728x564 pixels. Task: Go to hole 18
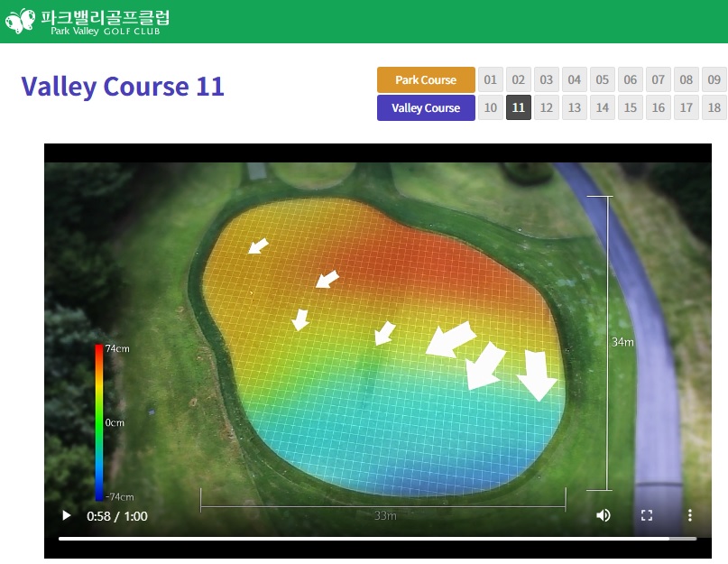(x=714, y=108)
